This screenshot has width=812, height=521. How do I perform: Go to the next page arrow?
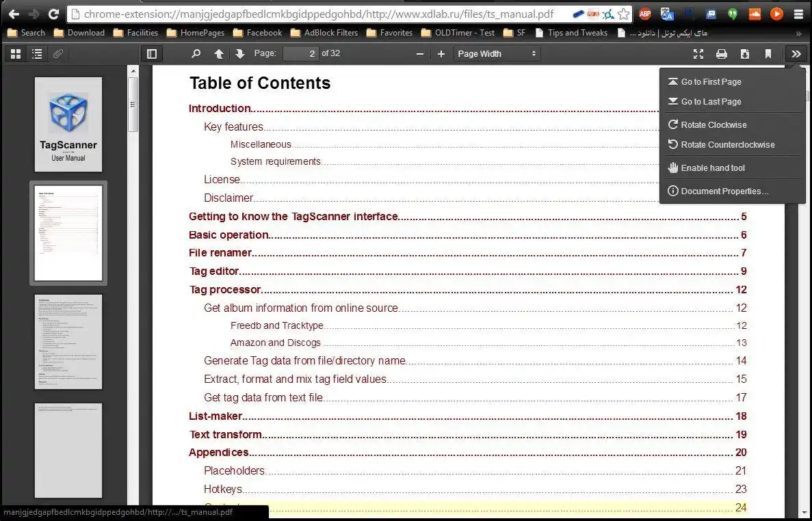click(239, 54)
